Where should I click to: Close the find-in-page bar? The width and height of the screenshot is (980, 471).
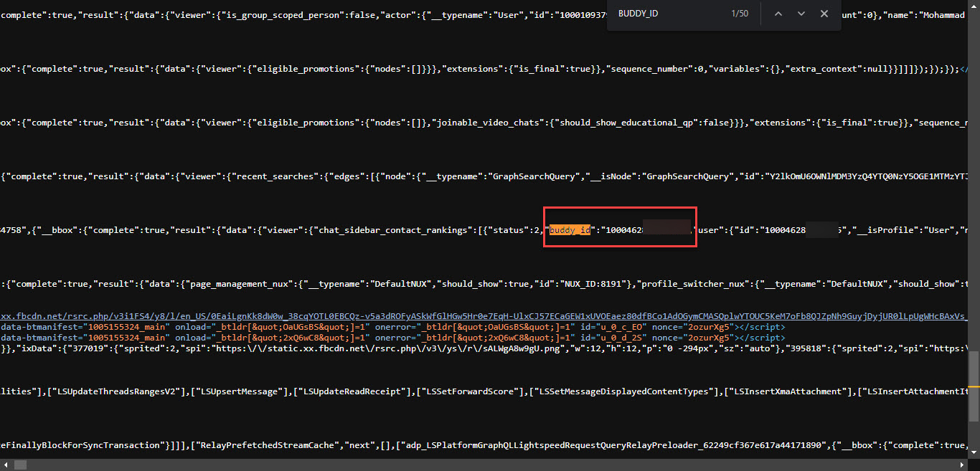(x=824, y=14)
